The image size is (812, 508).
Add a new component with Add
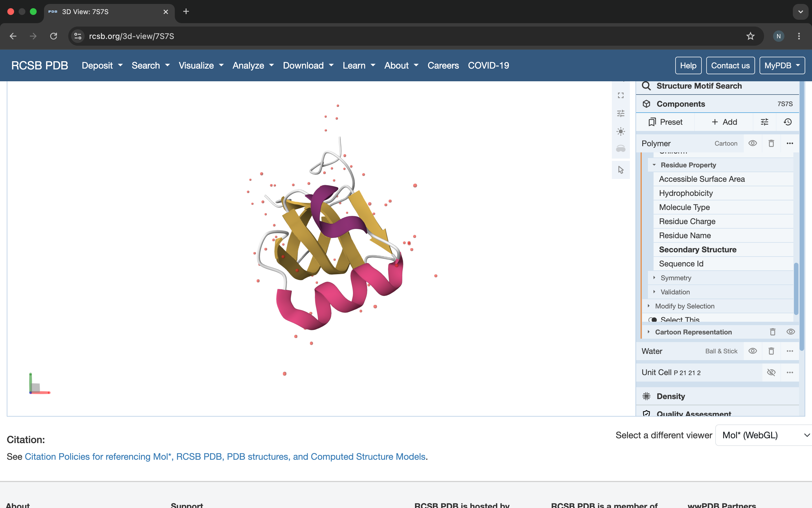(x=724, y=122)
